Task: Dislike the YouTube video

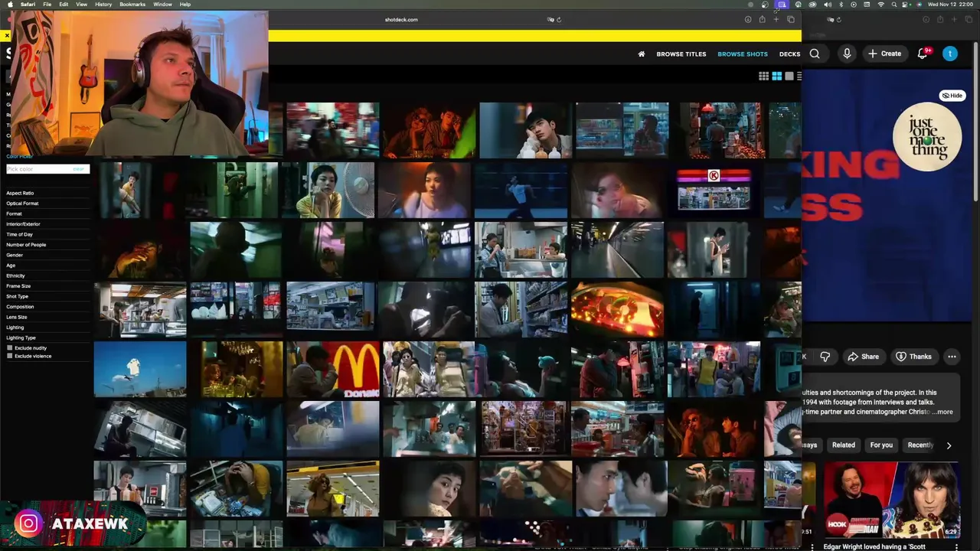Action: click(x=825, y=357)
